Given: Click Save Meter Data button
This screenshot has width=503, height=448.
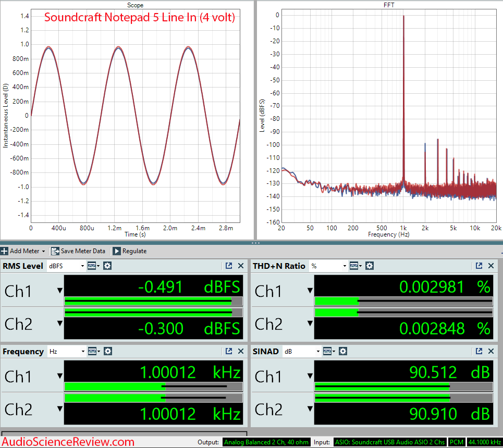Looking at the screenshot, I should tap(78, 251).
